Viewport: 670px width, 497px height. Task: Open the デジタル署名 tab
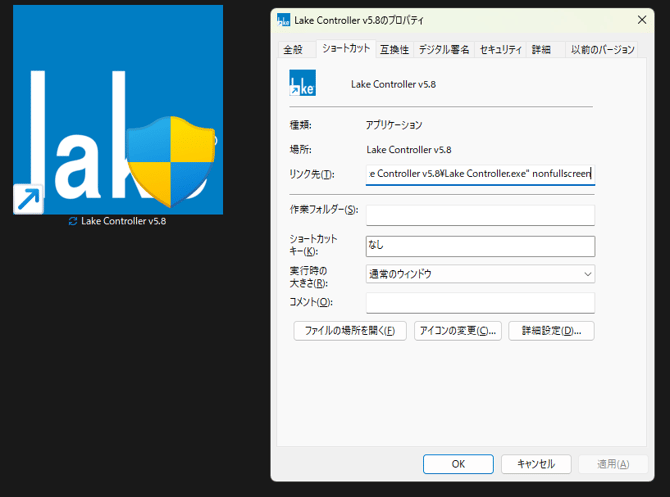coord(444,50)
